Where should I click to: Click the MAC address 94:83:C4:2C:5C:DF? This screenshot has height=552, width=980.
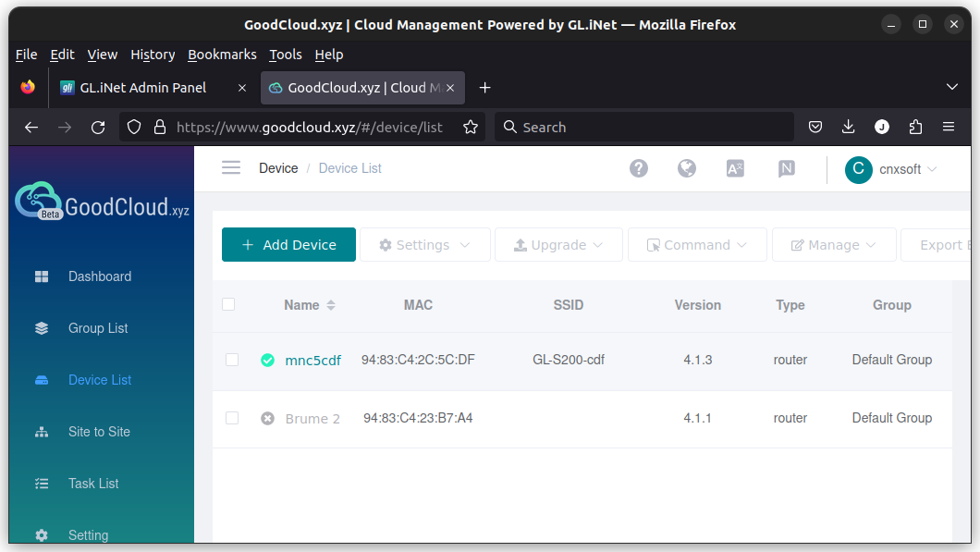click(x=418, y=360)
